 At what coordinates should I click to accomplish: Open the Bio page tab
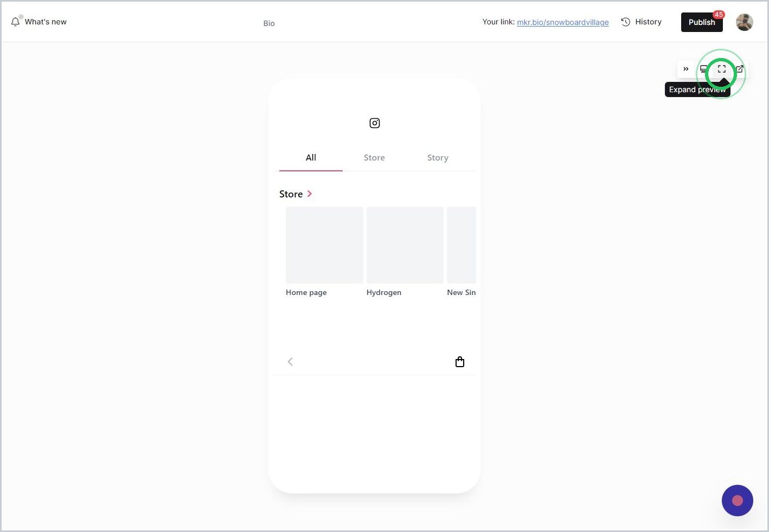[269, 23]
